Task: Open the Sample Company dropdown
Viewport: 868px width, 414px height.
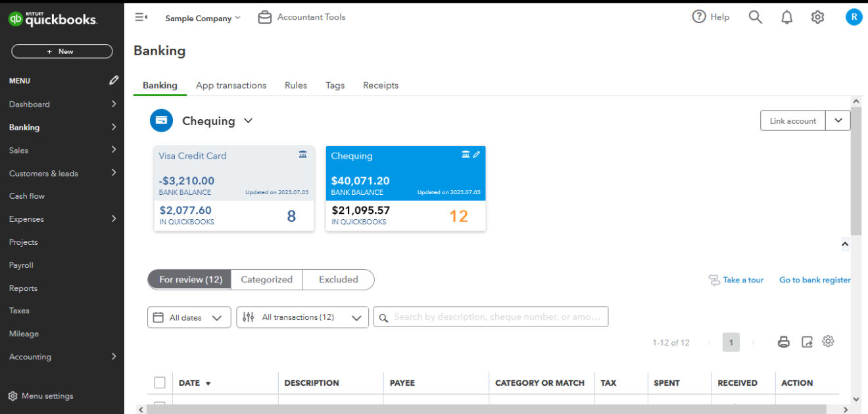Action: tap(203, 18)
